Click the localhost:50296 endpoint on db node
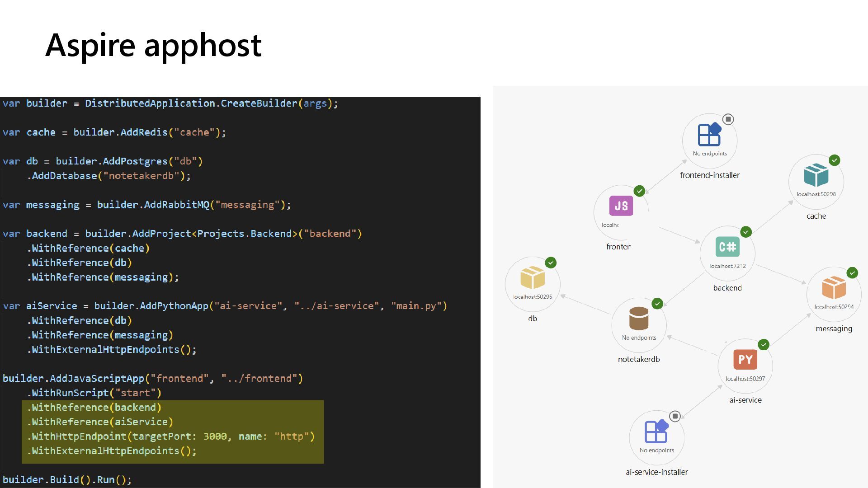The width and height of the screenshot is (868, 488). pos(533,297)
